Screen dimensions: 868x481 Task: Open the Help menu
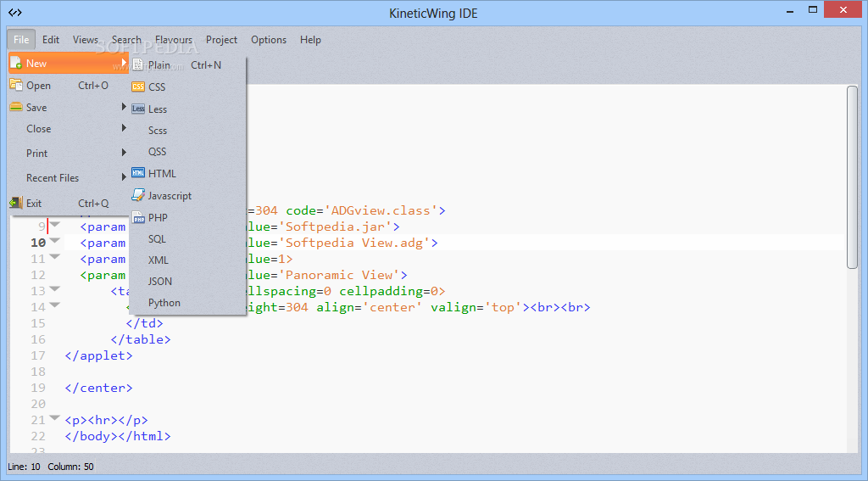[310, 39]
